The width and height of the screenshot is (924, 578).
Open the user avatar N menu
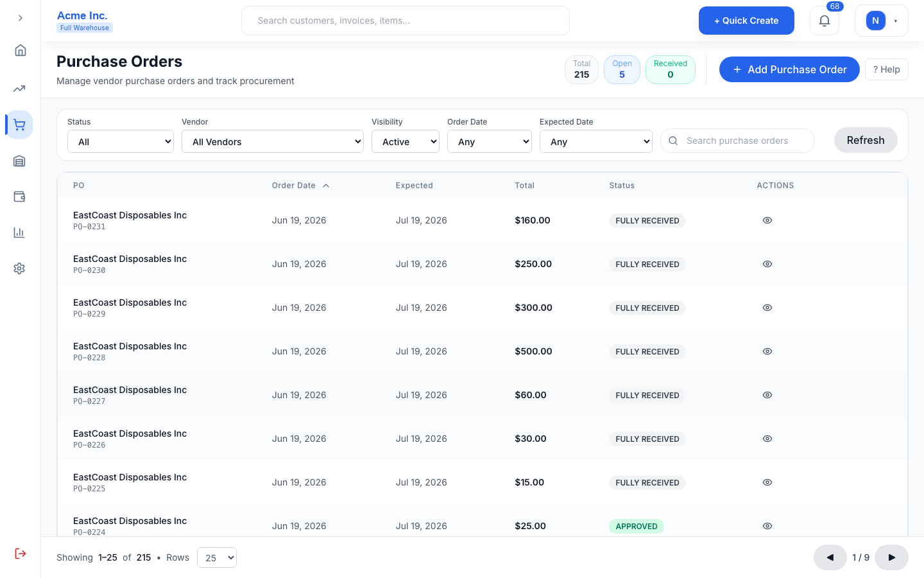point(882,21)
